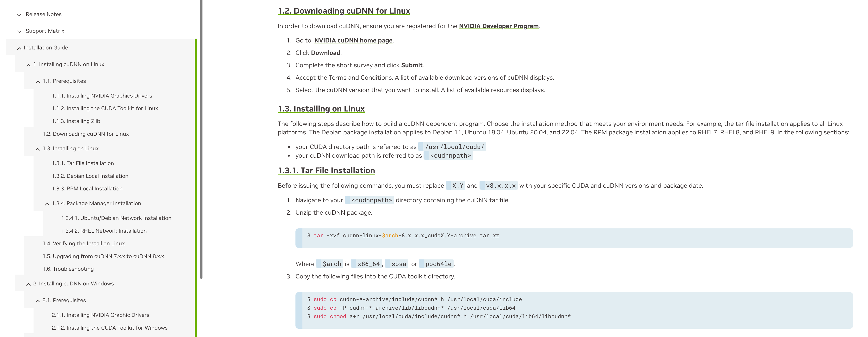Open 1.6. Troubleshooting sidebar entry
The image size is (868, 337).
tap(68, 269)
